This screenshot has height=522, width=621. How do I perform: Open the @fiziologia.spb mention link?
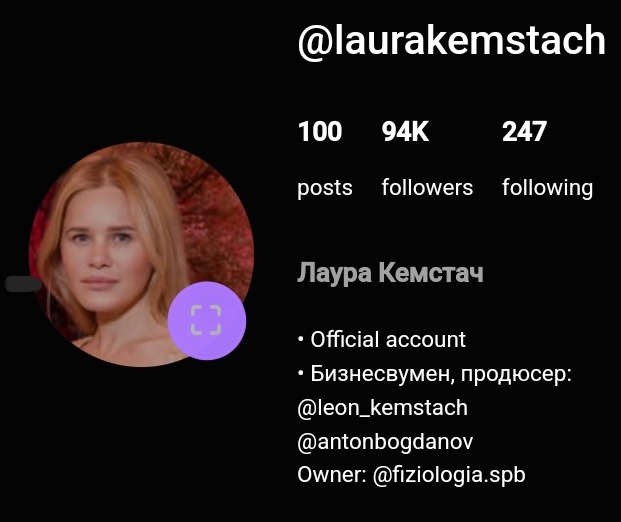(x=449, y=475)
